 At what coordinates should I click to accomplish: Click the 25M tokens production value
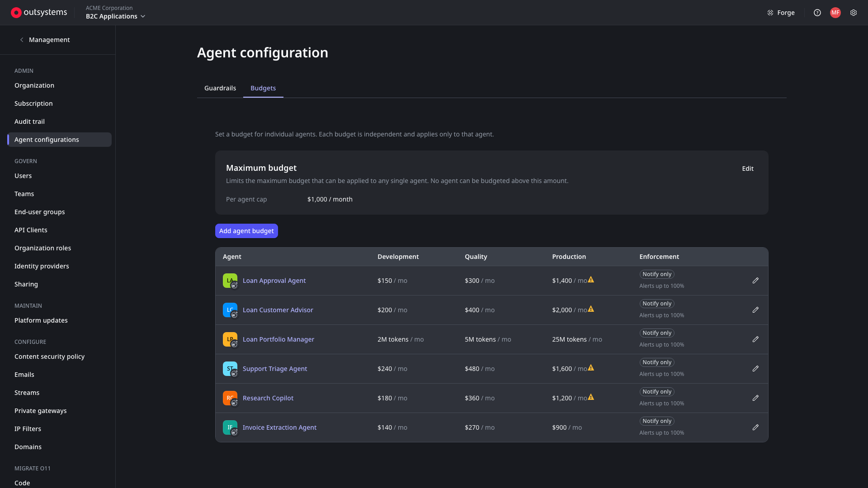coord(577,339)
